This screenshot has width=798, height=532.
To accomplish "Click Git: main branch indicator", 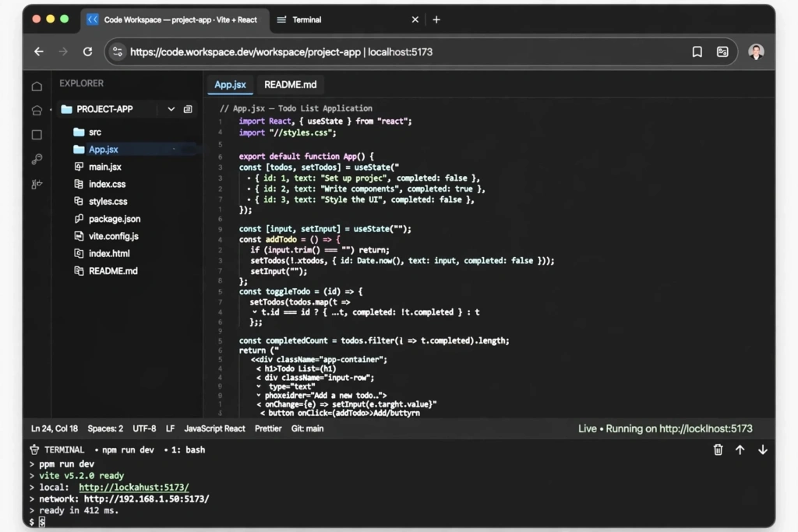I will pyautogui.click(x=307, y=428).
